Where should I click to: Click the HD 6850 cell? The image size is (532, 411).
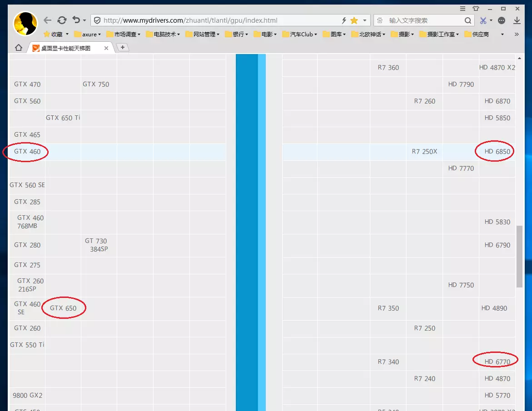pos(497,152)
